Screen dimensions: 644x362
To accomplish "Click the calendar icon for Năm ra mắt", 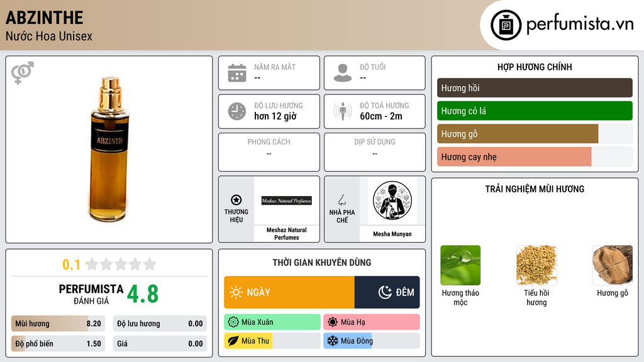I will click(x=237, y=73).
